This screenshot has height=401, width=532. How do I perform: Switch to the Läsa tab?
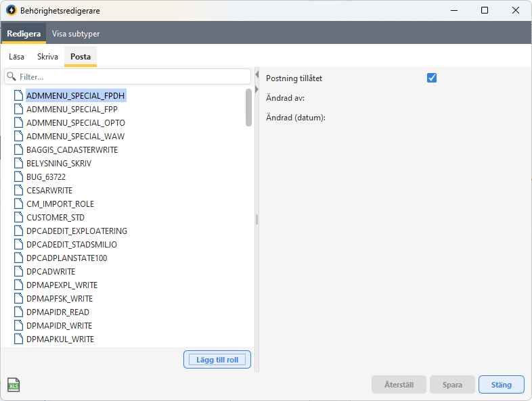tap(17, 57)
